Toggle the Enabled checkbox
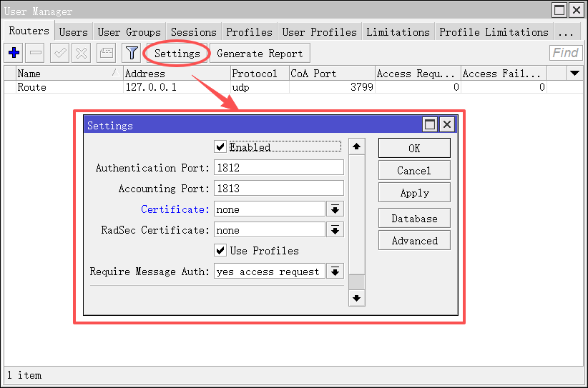 [x=220, y=146]
